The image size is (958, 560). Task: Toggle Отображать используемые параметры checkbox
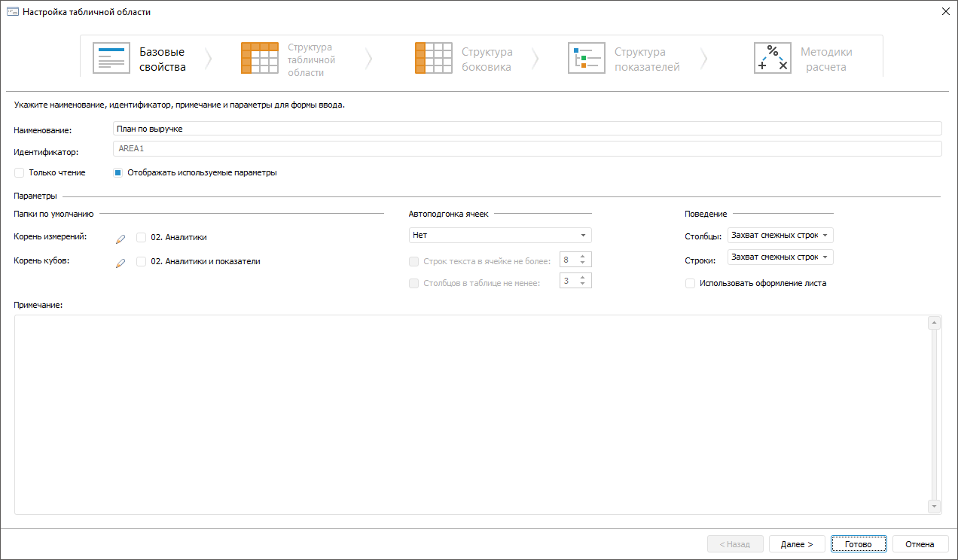(x=118, y=172)
